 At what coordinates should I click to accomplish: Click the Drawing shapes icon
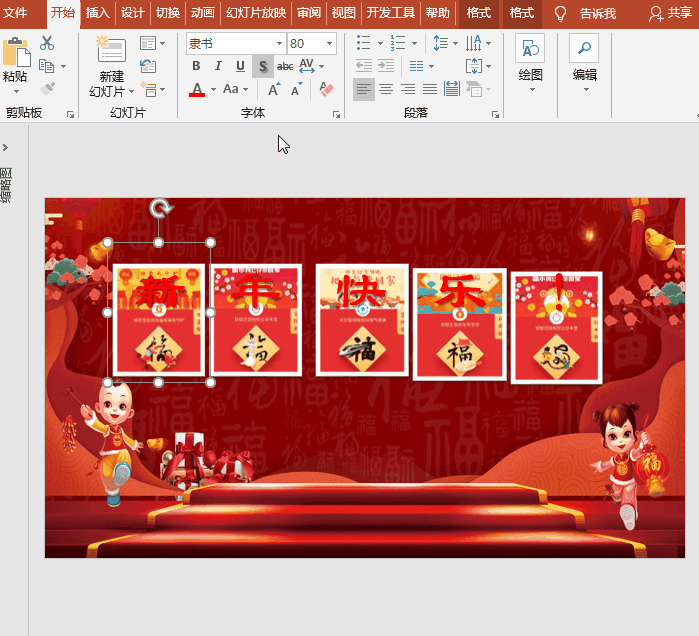530,48
